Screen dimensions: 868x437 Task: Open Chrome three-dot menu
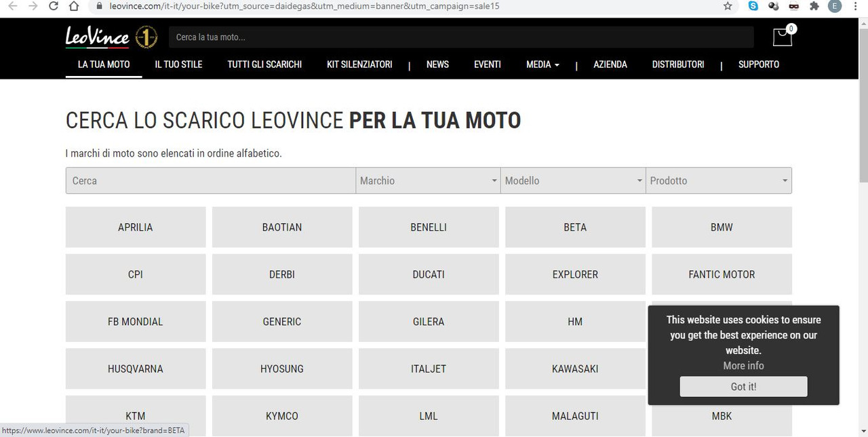coord(855,6)
